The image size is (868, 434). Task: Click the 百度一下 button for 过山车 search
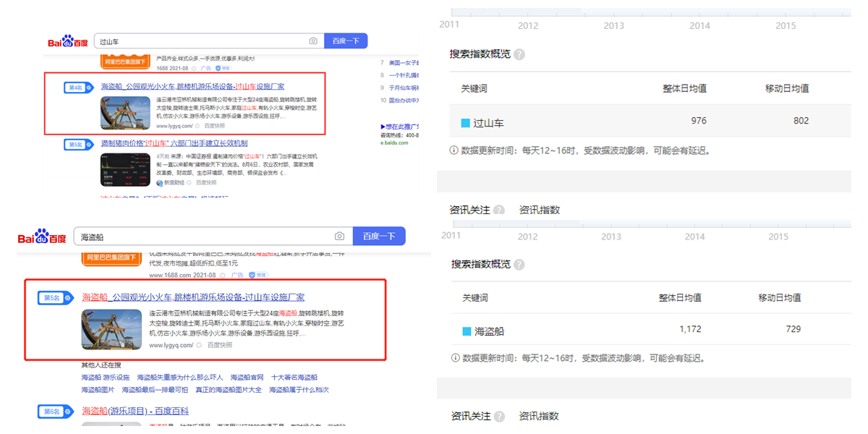346,41
